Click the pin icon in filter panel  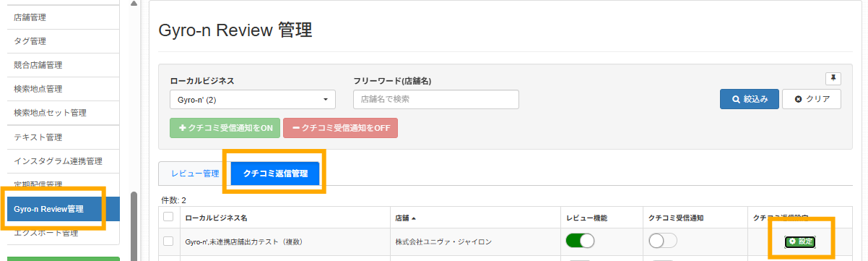pyautogui.click(x=833, y=78)
